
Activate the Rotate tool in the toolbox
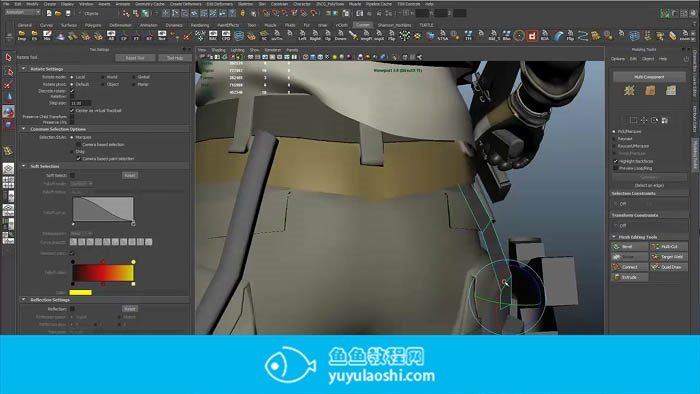8,112
